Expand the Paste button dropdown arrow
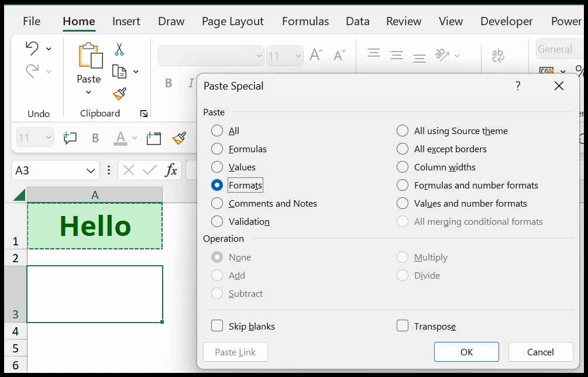The width and height of the screenshot is (588, 377). (88, 92)
